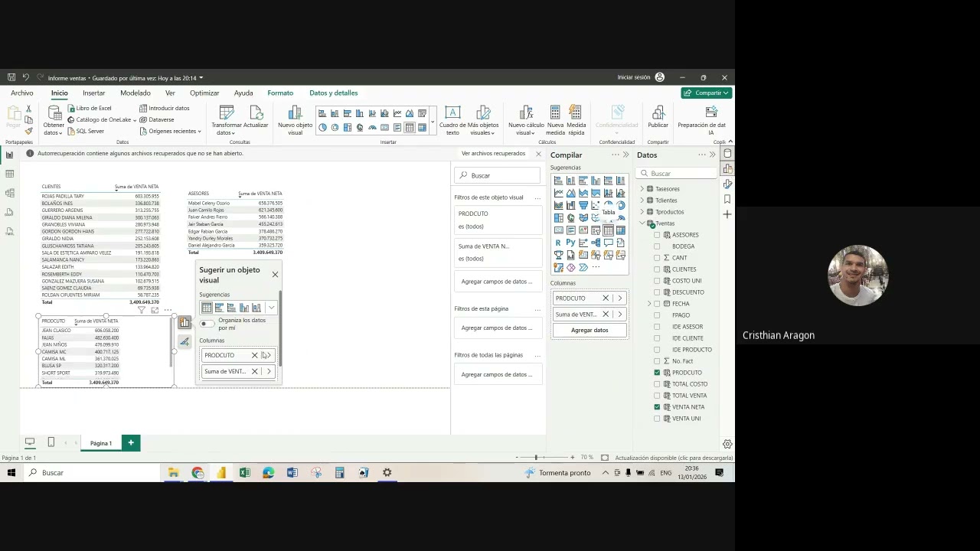
Task: Switch to table view in left sidebar
Action: tap(9, 174)
